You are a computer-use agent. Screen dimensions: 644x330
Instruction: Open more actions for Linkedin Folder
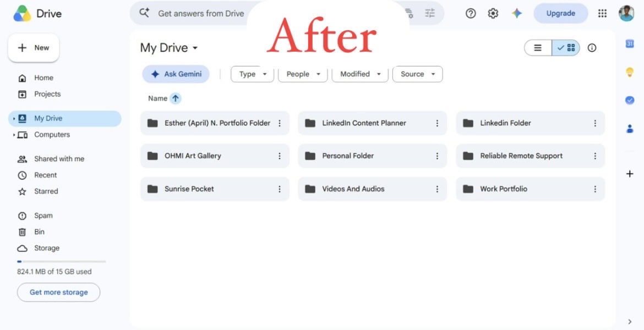(x=594, y=123)
